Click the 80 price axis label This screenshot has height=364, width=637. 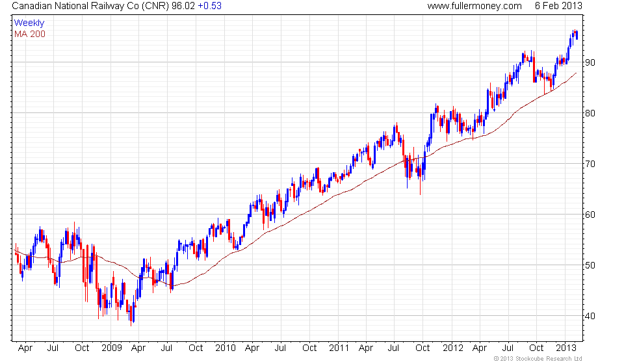coord(590,113)
